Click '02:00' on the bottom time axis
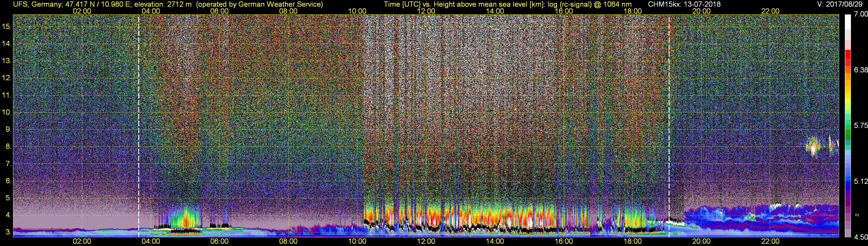The height and width of the screenshot is (246, 868). (x=82, y=241)
